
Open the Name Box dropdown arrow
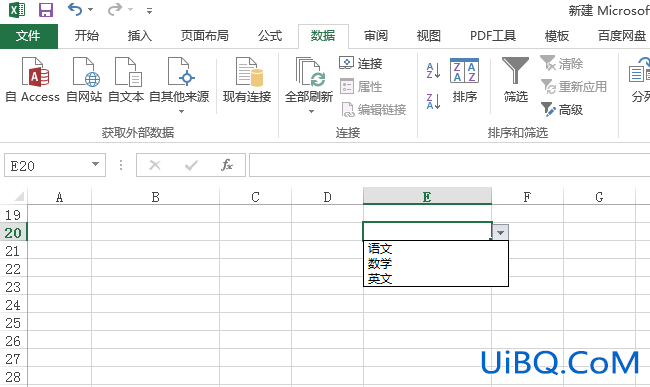click(x=95, y=164)
